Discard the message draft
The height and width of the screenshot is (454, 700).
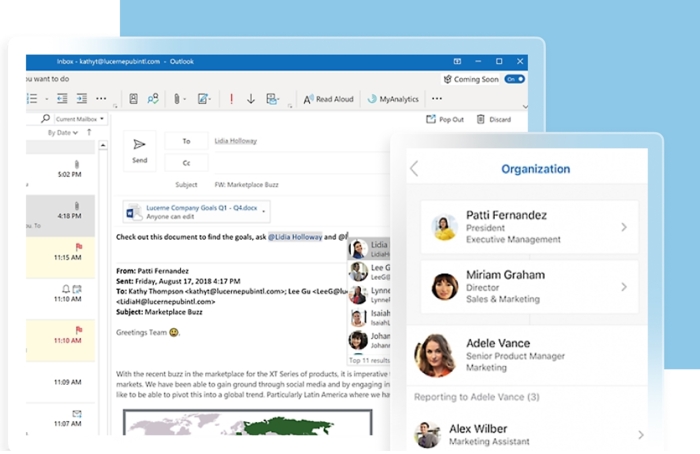(x=494, y=120)
